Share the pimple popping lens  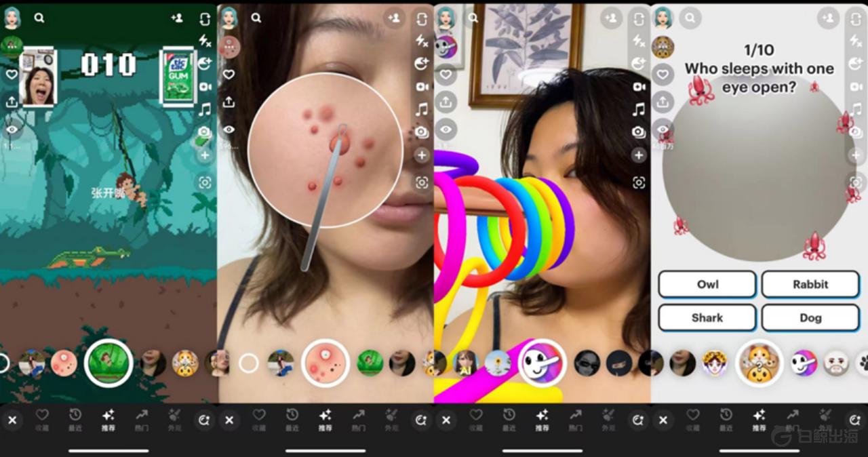[x=229, y=102]
